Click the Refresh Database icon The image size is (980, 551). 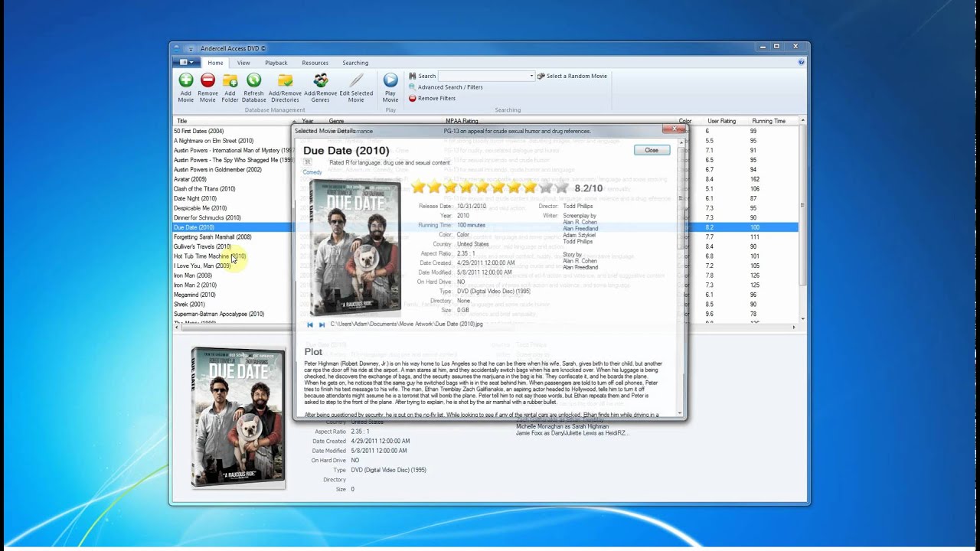pos(253,80)
